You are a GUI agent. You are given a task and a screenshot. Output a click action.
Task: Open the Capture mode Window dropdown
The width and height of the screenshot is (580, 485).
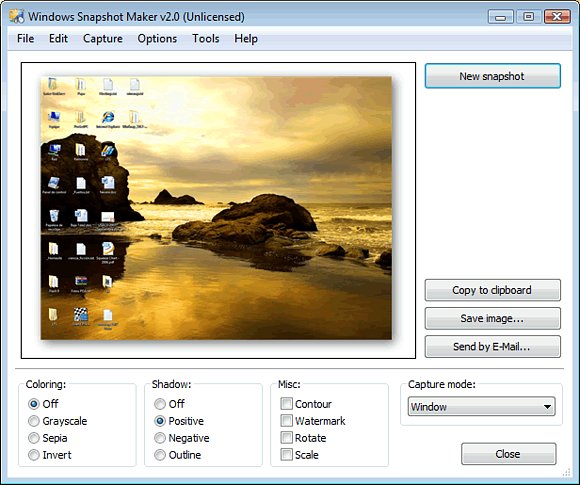[x=481, y=407]
